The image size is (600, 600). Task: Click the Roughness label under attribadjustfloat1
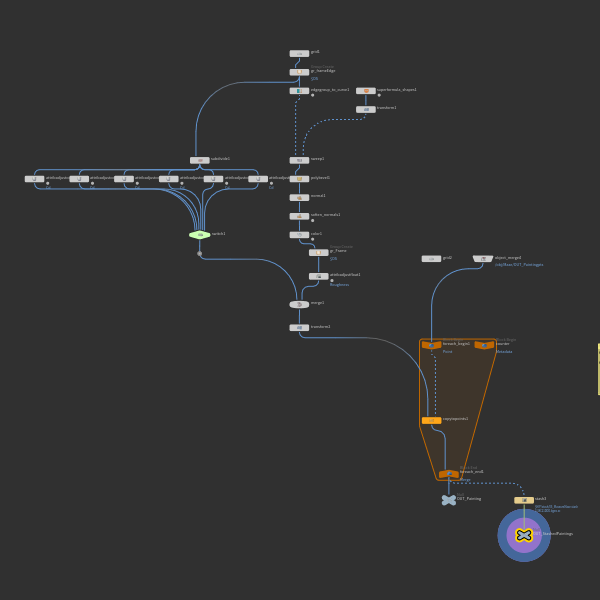pyautogui.click(x=339, y=285)
